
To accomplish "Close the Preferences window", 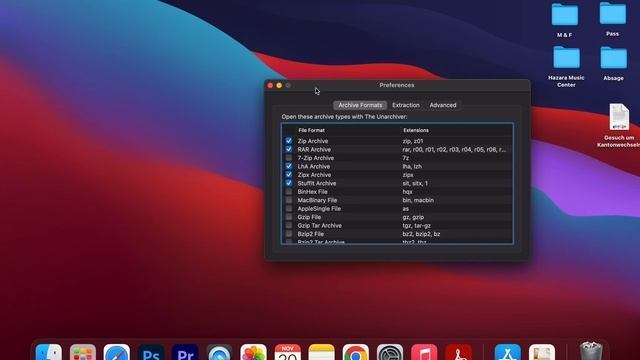I will point(270,85).
